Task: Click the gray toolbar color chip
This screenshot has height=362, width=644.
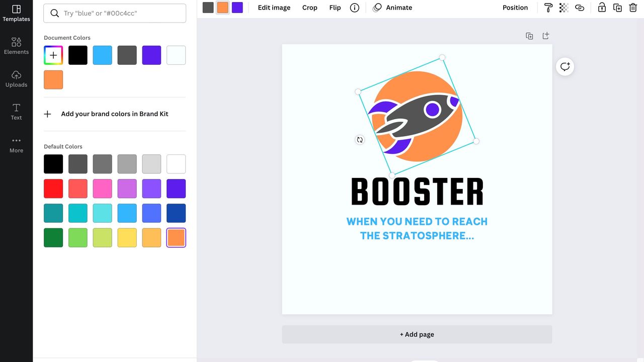Action: 208,8
